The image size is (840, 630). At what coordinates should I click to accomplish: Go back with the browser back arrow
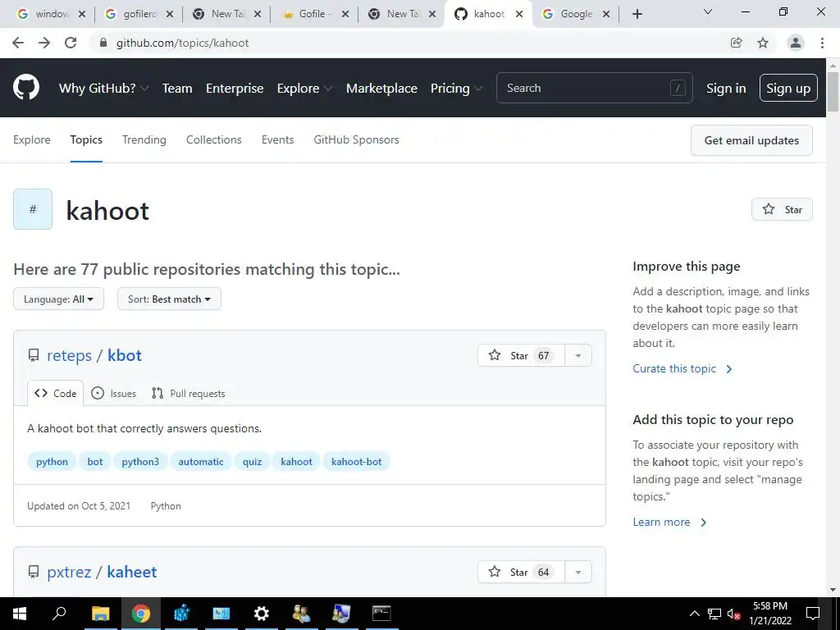[18, 43]
